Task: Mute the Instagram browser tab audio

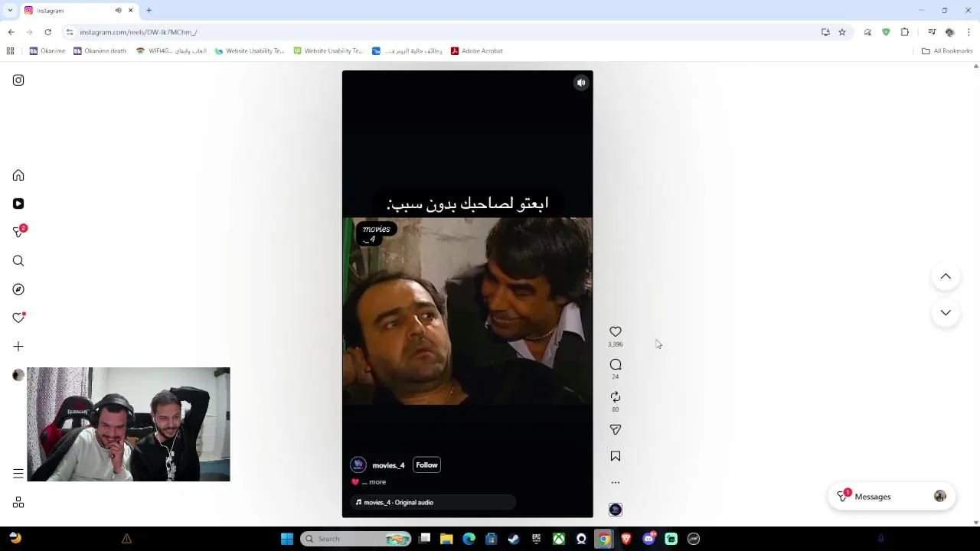Action: tap(118, 11)
